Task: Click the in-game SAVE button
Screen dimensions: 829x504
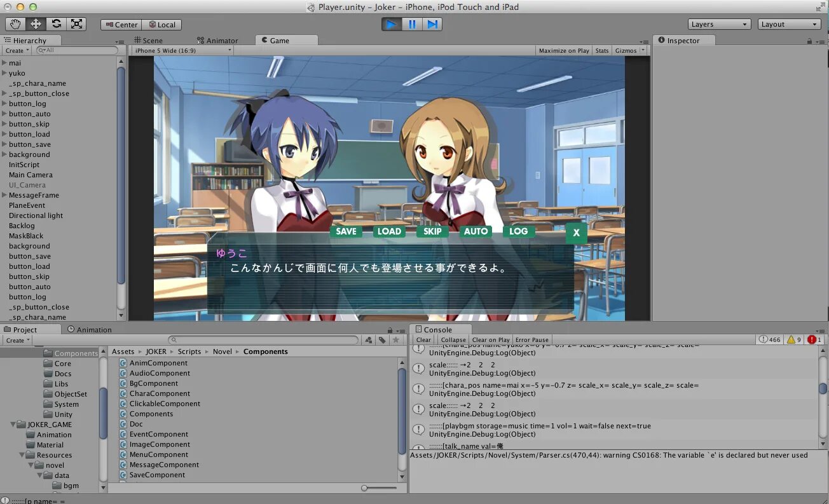Action: pos(346,231)
